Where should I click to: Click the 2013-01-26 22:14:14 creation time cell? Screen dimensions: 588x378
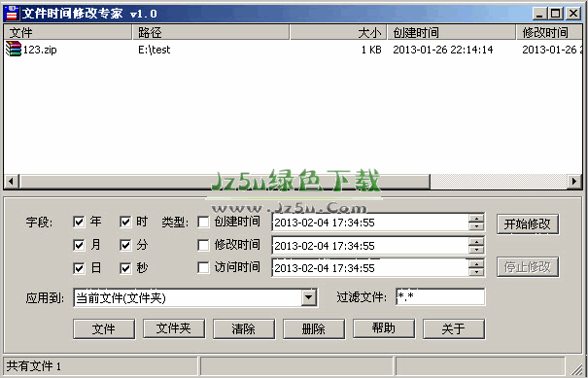(x=443, y=50)
